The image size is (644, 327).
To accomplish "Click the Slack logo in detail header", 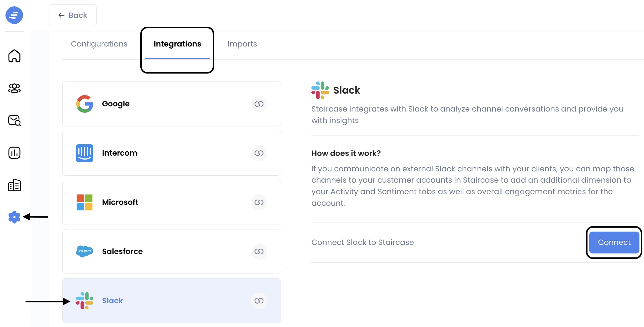I will pos(320,90).
